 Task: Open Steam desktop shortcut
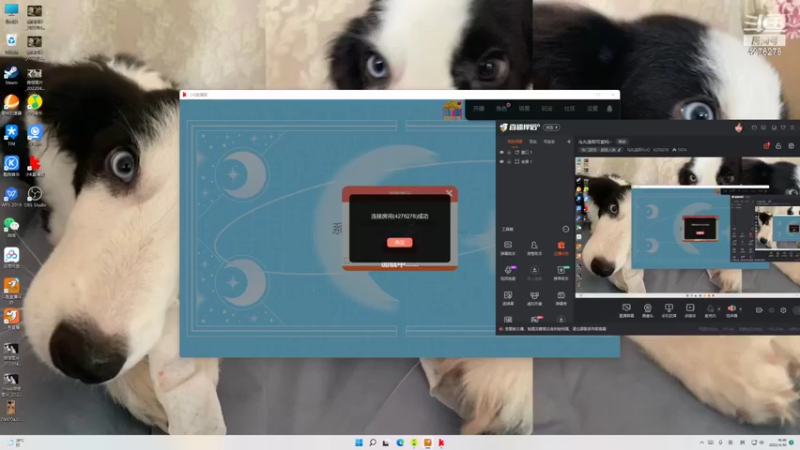[x=11, y=75]
